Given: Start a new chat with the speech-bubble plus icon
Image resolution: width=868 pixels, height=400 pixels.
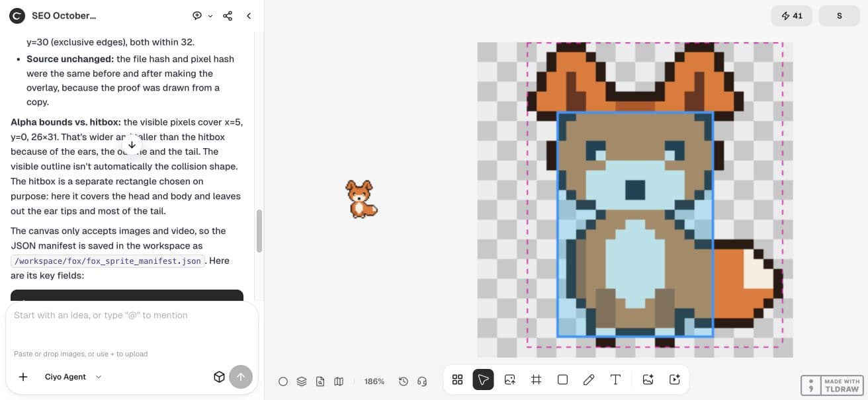Looking at the screenshot, I should (197, 15).
